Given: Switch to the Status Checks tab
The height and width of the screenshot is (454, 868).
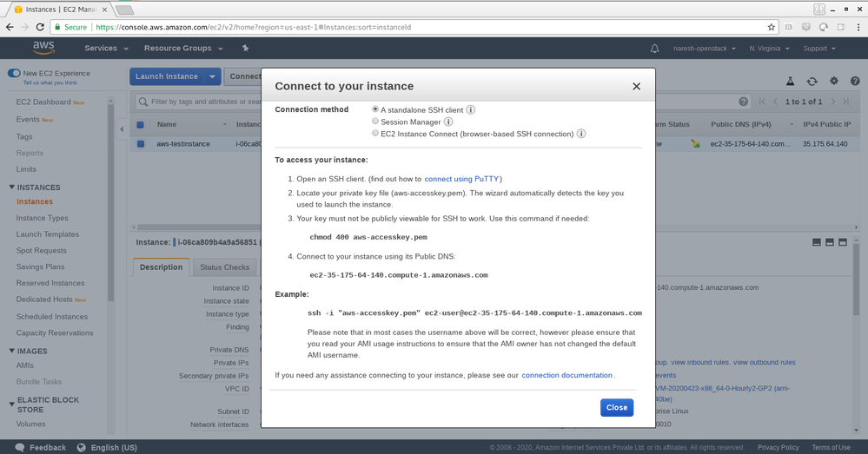Looking at the screenshot, I should [224, 267].
